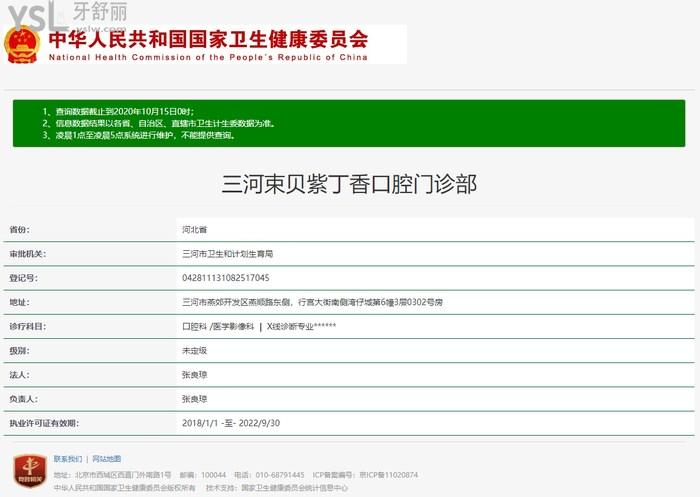Click the 法人 label
This screenshot has width=700, height=497.
click(20, 375)
